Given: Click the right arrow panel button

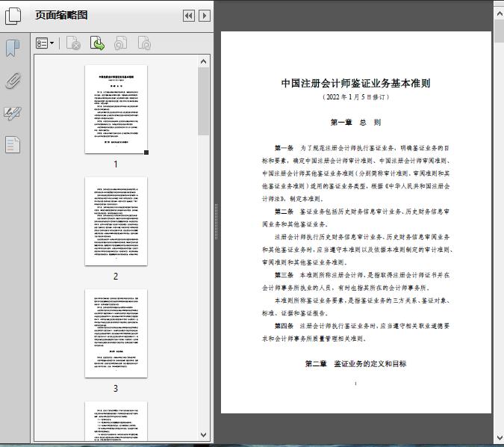Looking at the screenshot, I should (205, 16).
